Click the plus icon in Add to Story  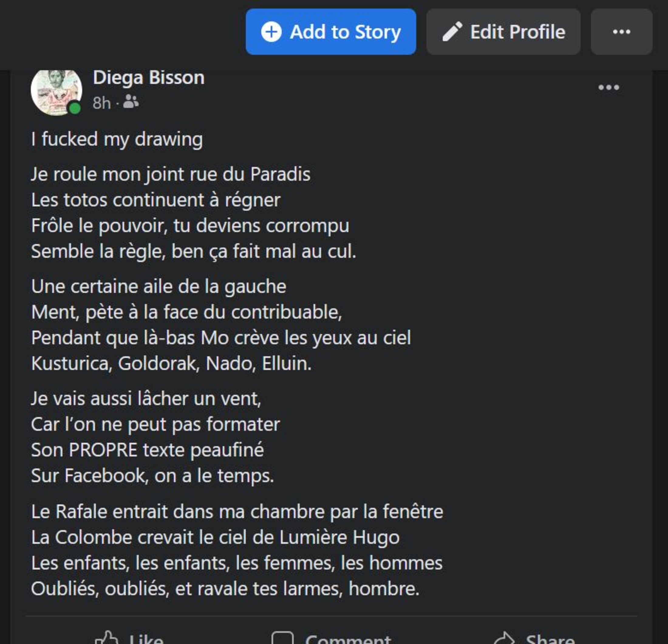pos(271,32)
